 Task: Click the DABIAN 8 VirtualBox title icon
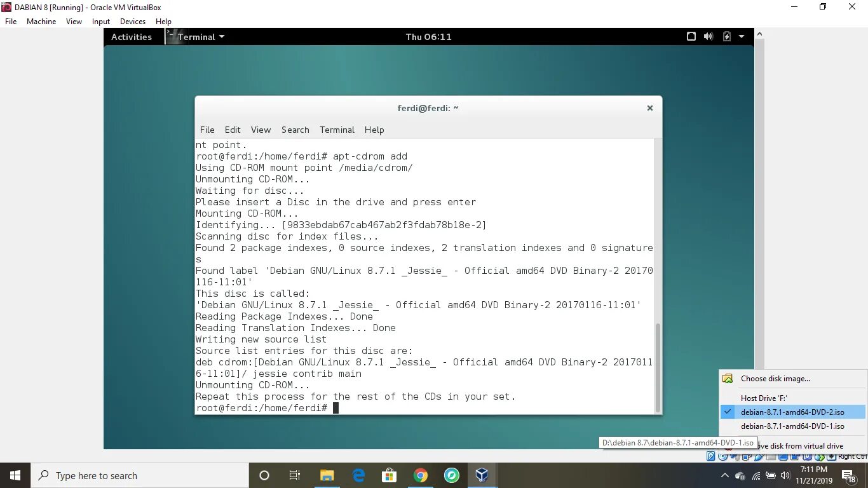[x=6, y=7]
